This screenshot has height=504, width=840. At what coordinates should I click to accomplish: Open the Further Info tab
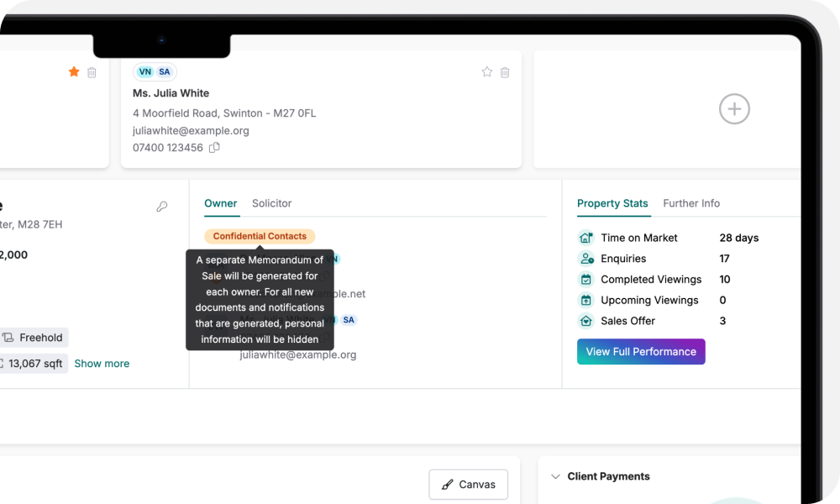point(691,203)
